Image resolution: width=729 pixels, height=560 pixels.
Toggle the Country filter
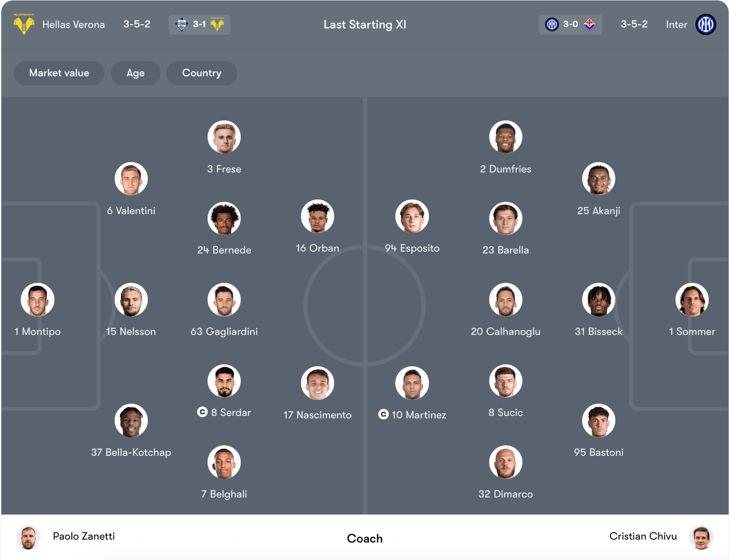click(x=202, y=73)
